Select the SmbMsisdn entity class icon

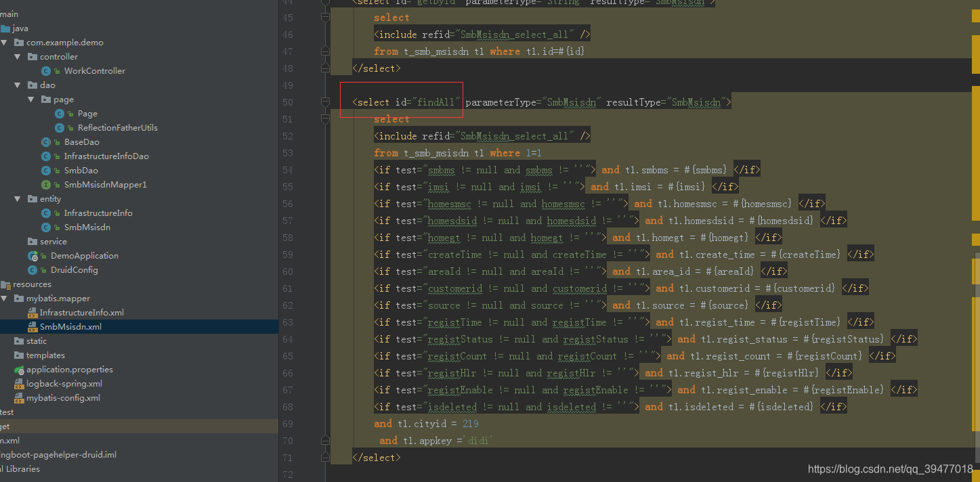pyautogui.click(x=46, y=227)
